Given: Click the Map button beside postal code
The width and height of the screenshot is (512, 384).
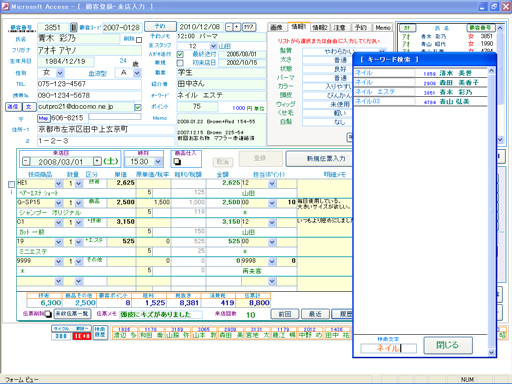Looking at the screenshot, I should (43, 118).
